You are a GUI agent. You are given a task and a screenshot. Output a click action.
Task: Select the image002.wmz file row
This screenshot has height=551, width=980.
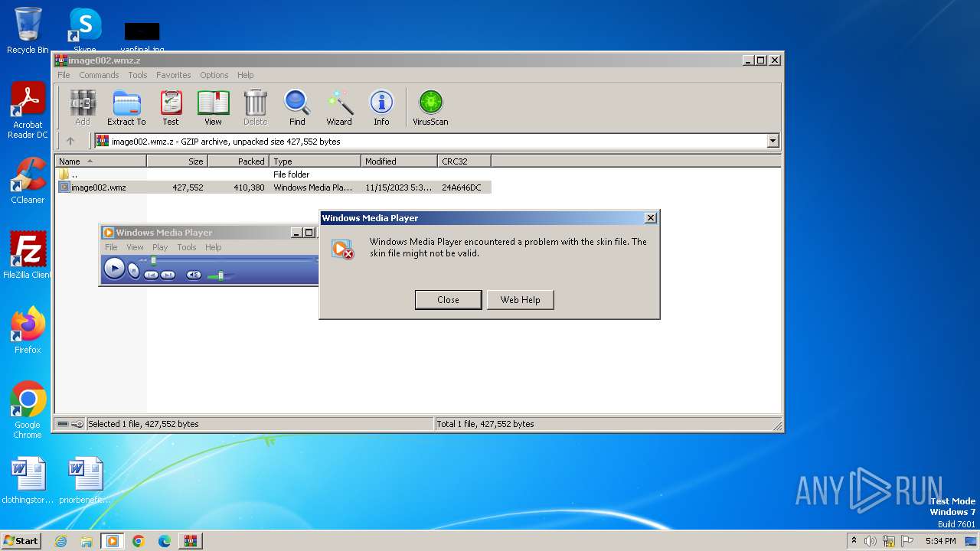[x=273, y=187]
